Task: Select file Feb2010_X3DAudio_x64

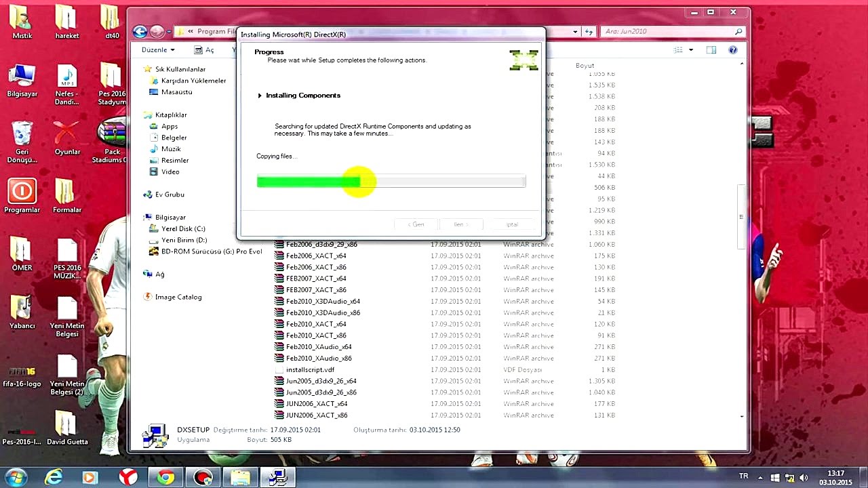Action: point(323,302)
